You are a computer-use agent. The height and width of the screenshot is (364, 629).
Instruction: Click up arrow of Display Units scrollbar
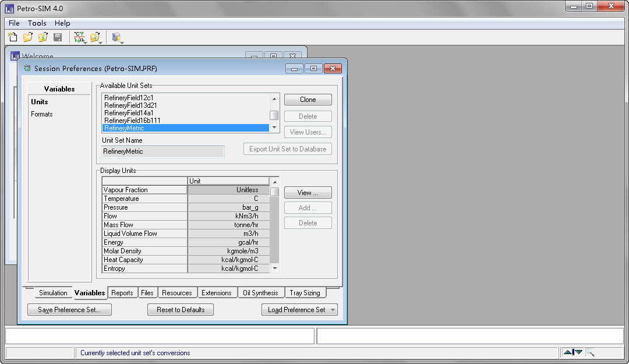pos(275,182)
